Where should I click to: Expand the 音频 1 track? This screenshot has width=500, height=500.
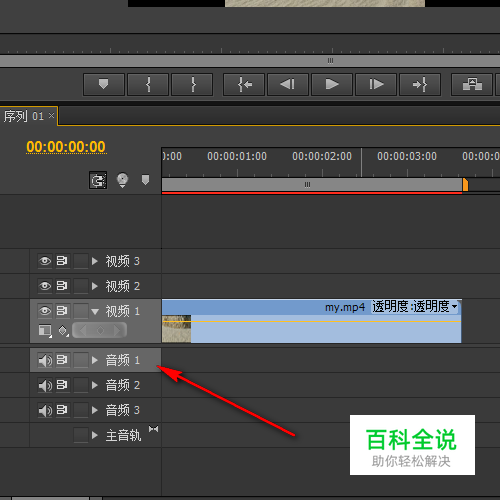coord(95,360)
